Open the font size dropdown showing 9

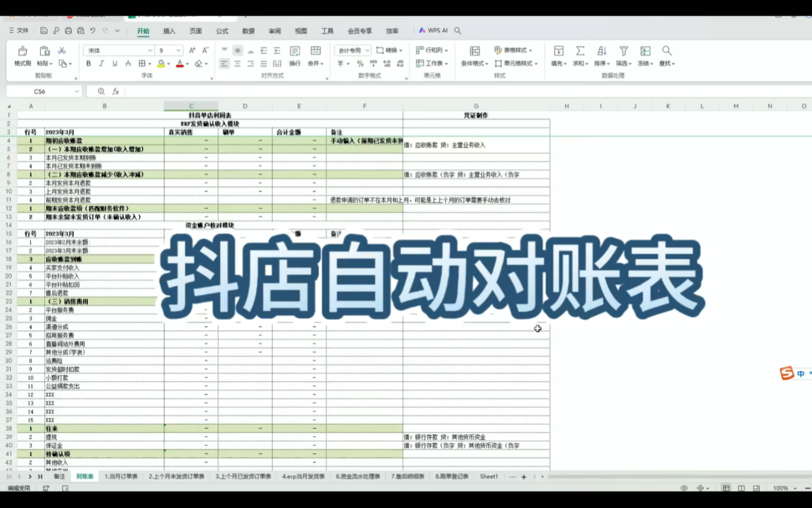178,50
